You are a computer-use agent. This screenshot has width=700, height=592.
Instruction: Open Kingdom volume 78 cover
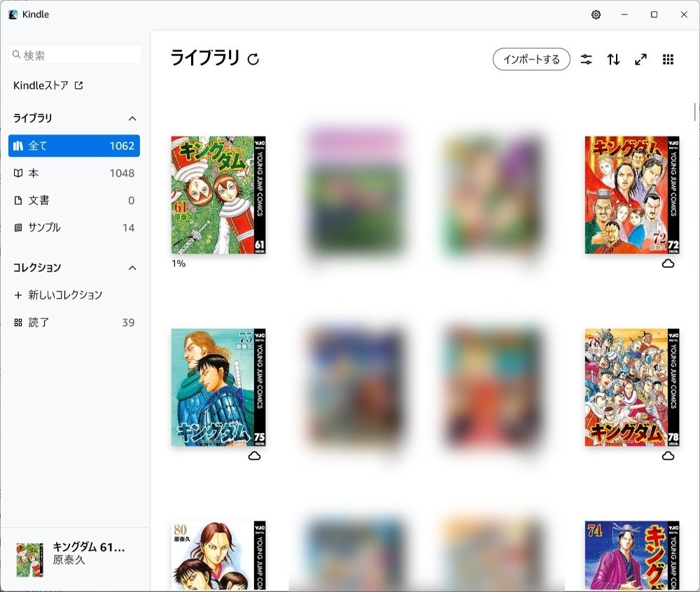[x=632, y=387]
